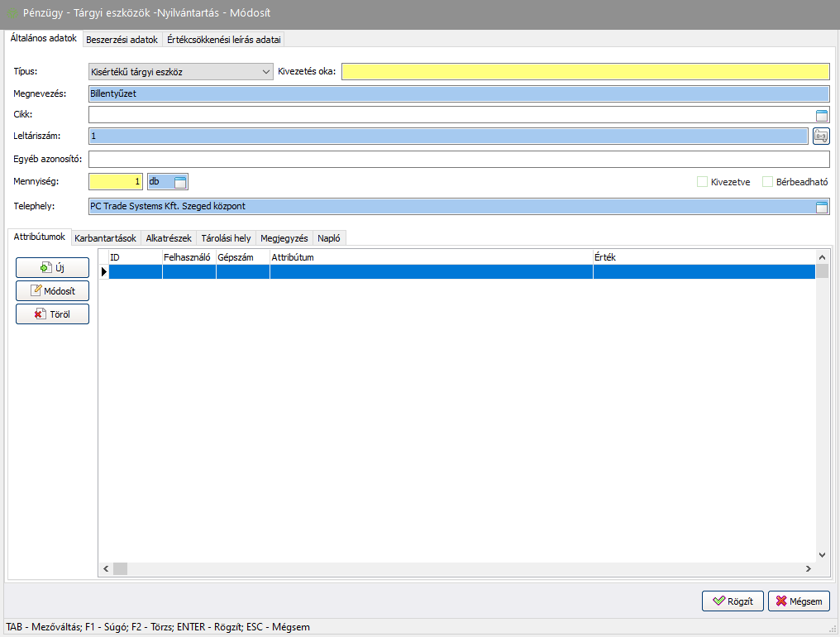Viewport: 840px width, 637px height.
Task: Show the Tárolási hely tab
Action: (226, 238)
